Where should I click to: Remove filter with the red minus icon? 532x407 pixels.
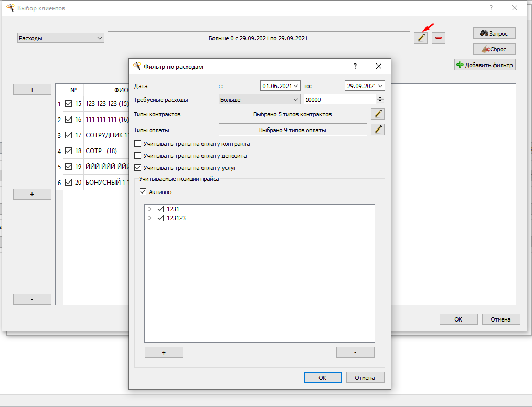(x=439, y=38)
